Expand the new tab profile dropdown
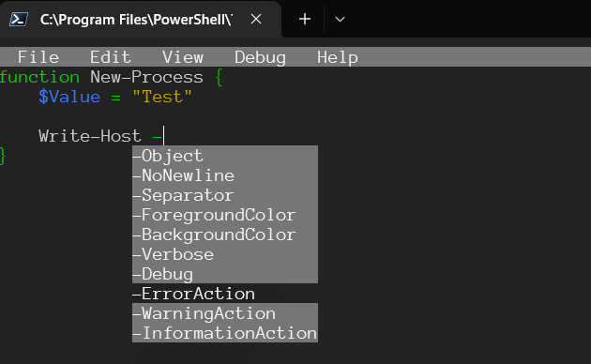The width and height of the screenshot is (591, 364). (x=340, y=19)
